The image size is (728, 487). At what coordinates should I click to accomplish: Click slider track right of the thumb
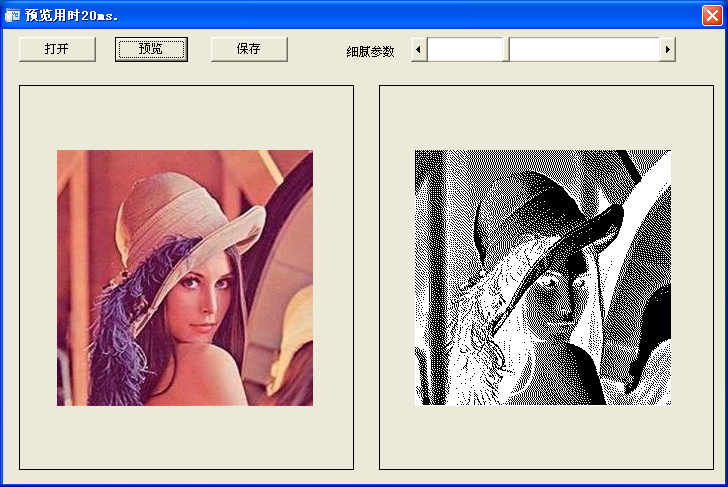pyautogui.click(x=585, y=49)
